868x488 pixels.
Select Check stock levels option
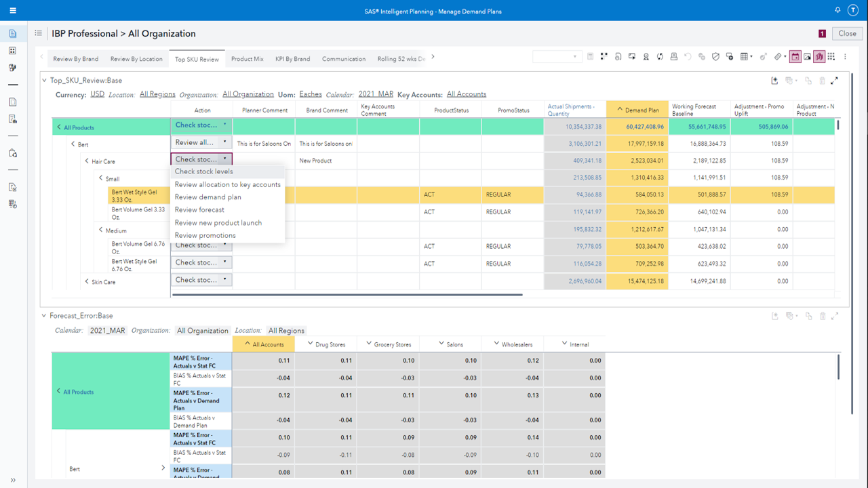227,171
